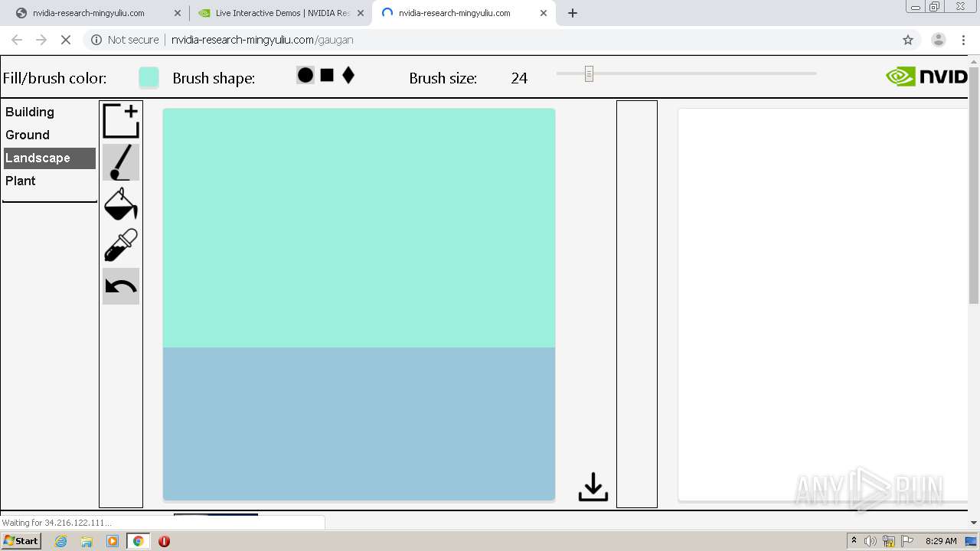Open File Explorer from taskbar
Screen dimensions: 980x551
(87, 541)
